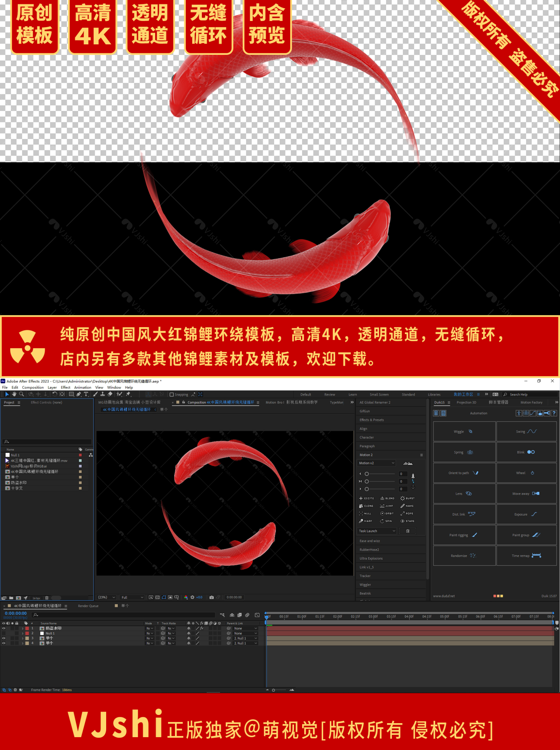This screenshot has width=560, height=750.
Task: Open the Full resolution dropdown
Action: (132, 597)
